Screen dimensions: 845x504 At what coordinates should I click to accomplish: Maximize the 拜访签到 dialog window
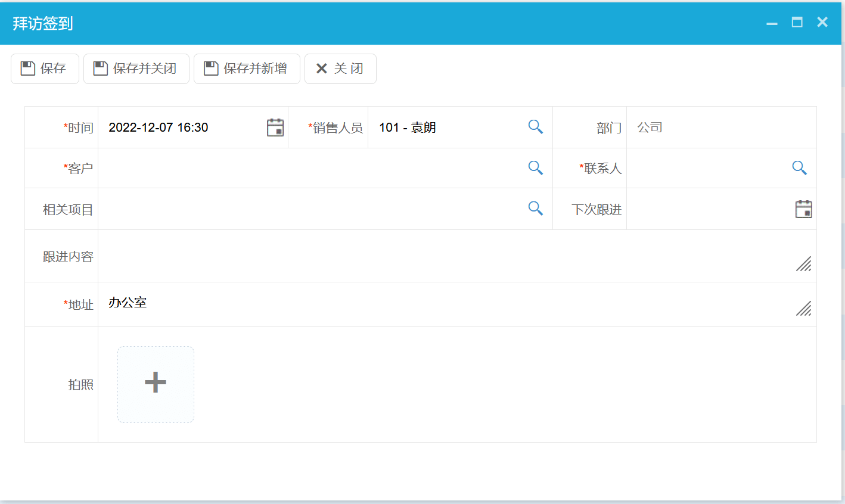pyautogui.click(x=797, y=23)
